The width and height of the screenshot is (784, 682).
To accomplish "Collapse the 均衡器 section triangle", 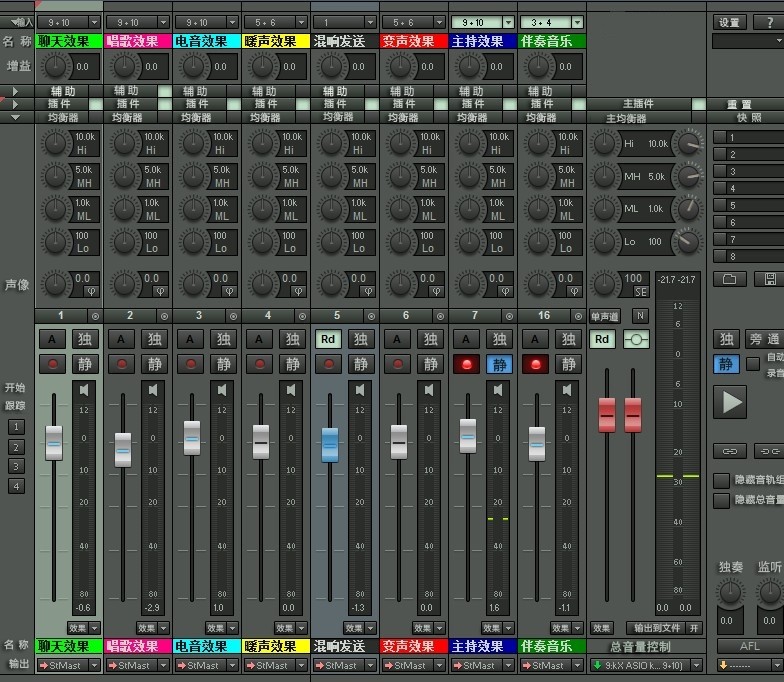I will [x=15, y=118].
